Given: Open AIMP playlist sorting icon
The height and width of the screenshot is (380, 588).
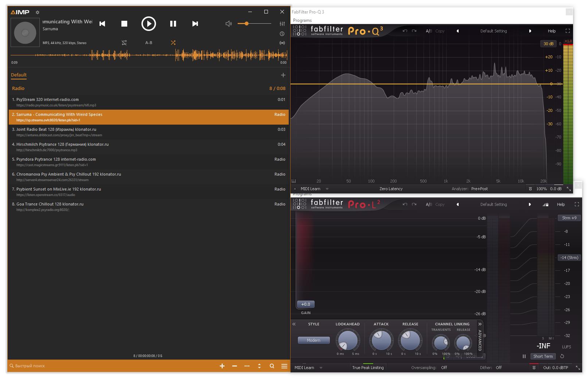Looking at the screenshot, I should point(259,366).
